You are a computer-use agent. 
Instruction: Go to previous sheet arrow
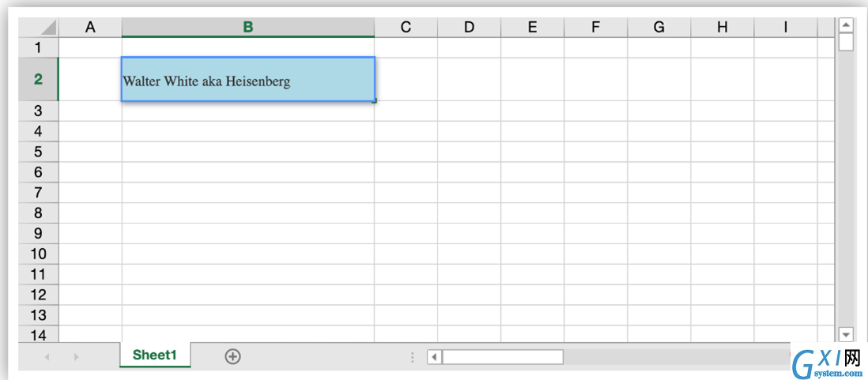pos(47,357)
